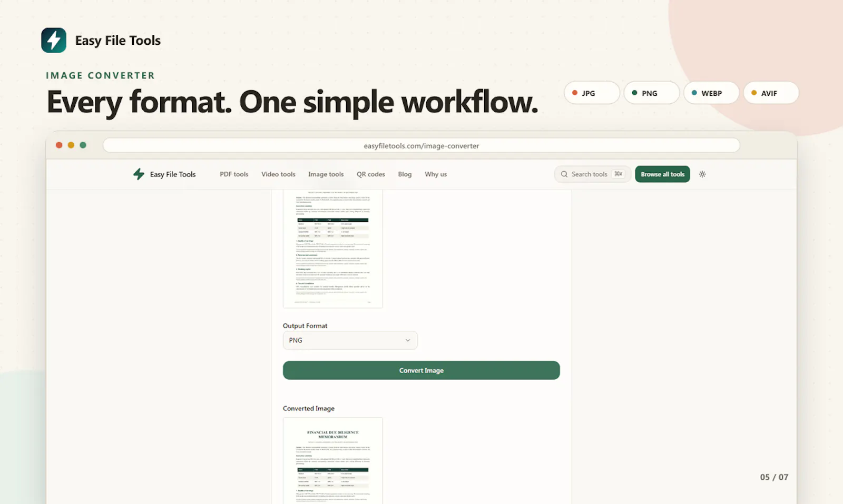This screenshot has width=843, height=504.
Task: Click the navbar Easy File Tools bolt logo
Action: 139,174
